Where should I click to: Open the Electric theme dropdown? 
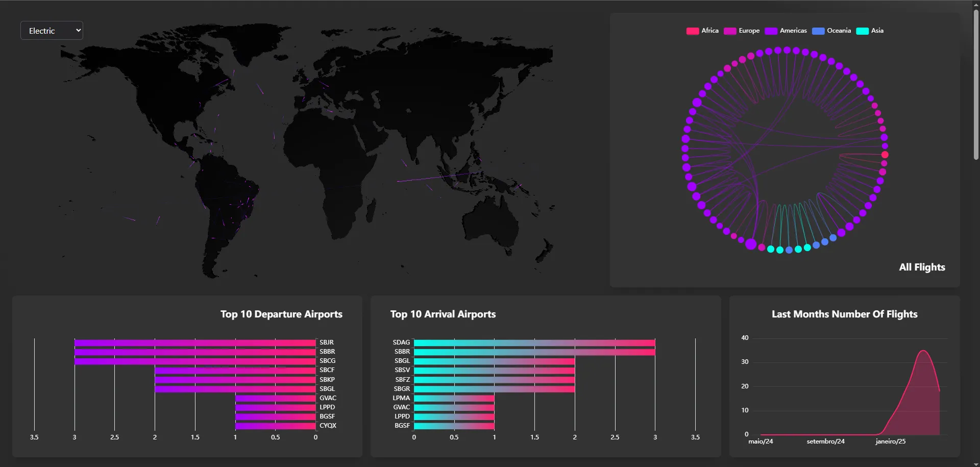(x=52, y=31)
